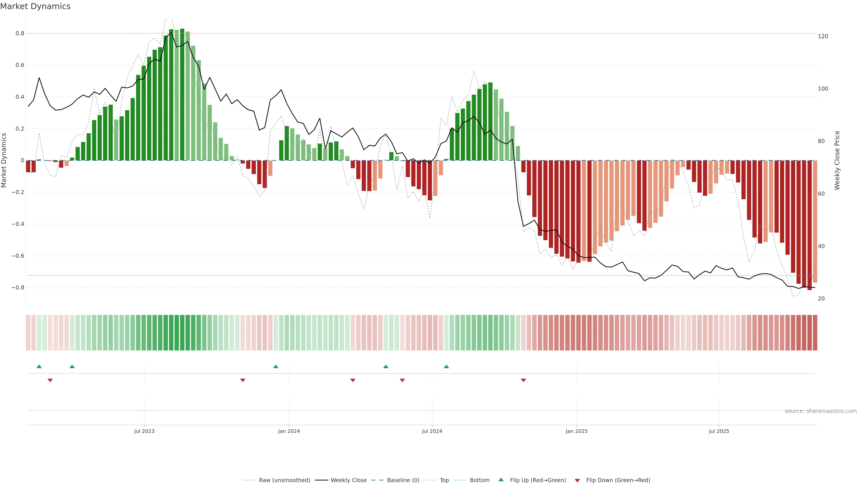Click the source: sharemaestro.com text
The height and width of the screenshot is (488, 868).
tap(821, 411)
